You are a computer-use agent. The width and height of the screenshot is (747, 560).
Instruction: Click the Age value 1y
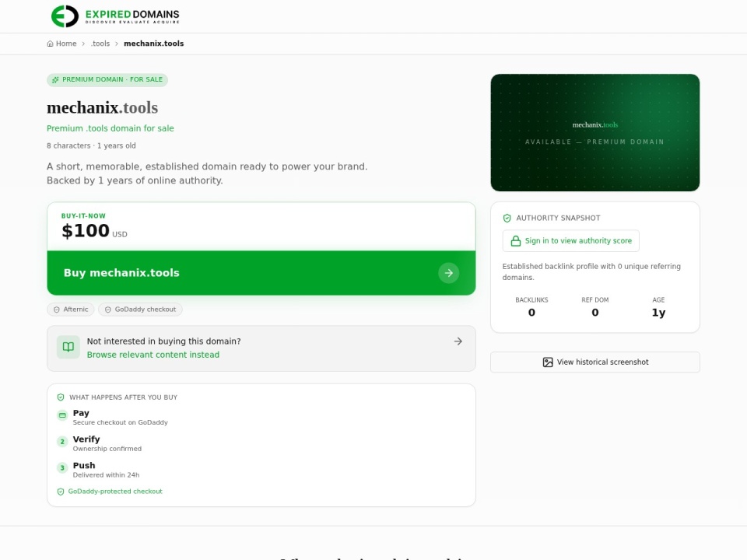coord(658,313)
